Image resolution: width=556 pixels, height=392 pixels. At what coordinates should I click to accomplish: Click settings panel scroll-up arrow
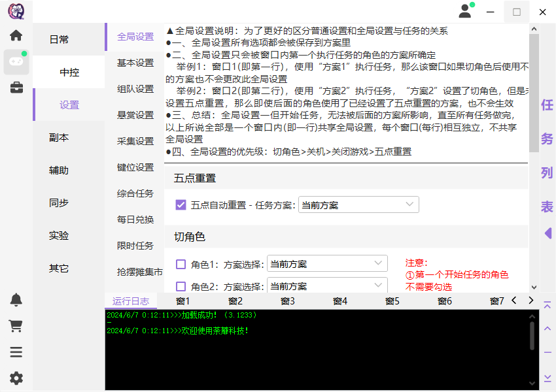click(534, 29)
